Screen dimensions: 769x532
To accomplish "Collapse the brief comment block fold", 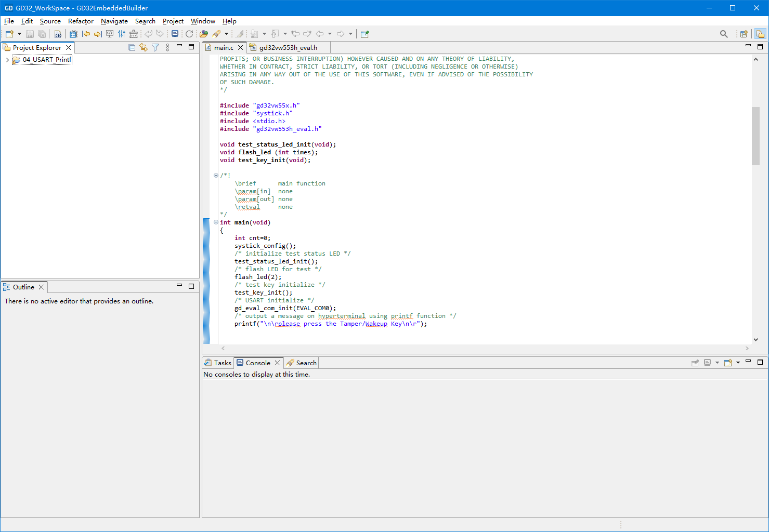I will 216,176.
